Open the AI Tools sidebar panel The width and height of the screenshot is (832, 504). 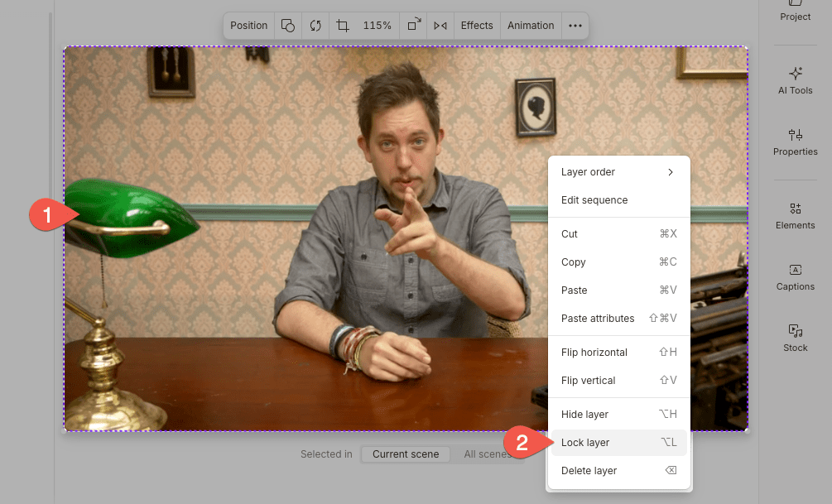point(795,80)
